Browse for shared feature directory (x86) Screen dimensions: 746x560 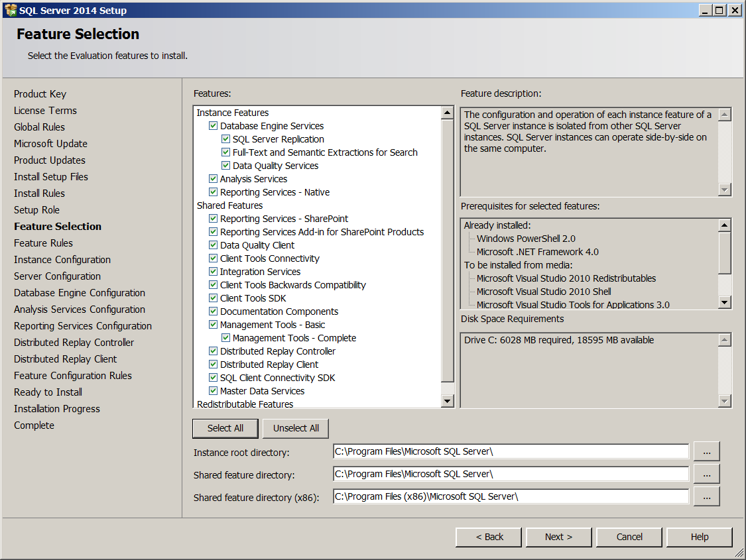706,496
